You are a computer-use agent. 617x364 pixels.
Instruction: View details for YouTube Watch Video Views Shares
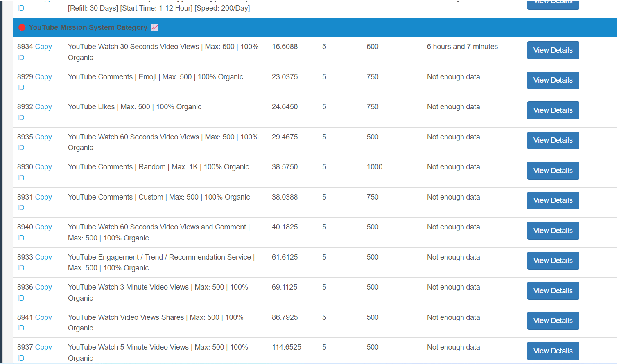(553, 321)
